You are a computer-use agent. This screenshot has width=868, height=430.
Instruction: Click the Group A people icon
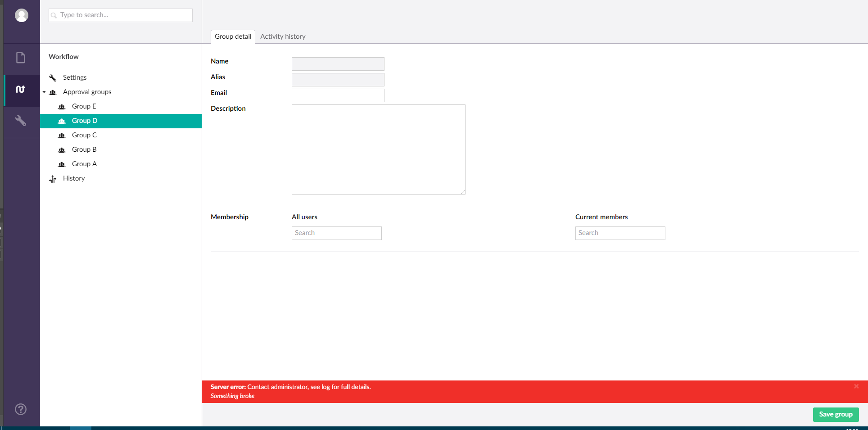coord(62,164)
